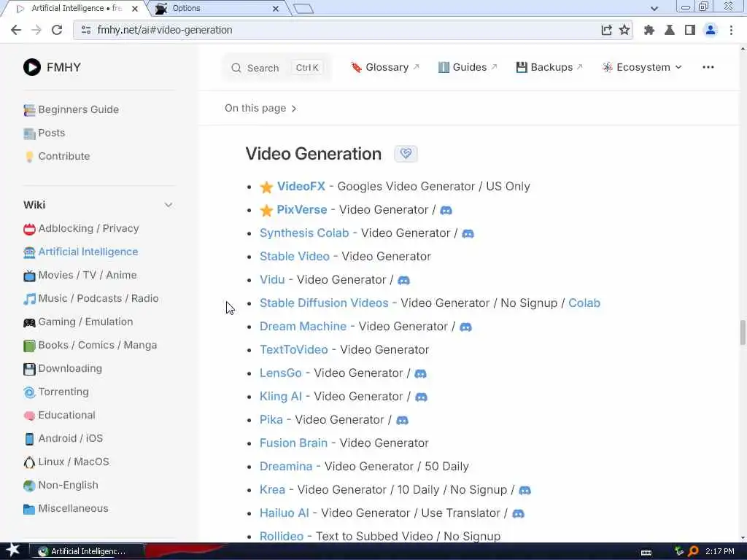
Task: Click the Search box in the header
Action: [x=276, y=68]
